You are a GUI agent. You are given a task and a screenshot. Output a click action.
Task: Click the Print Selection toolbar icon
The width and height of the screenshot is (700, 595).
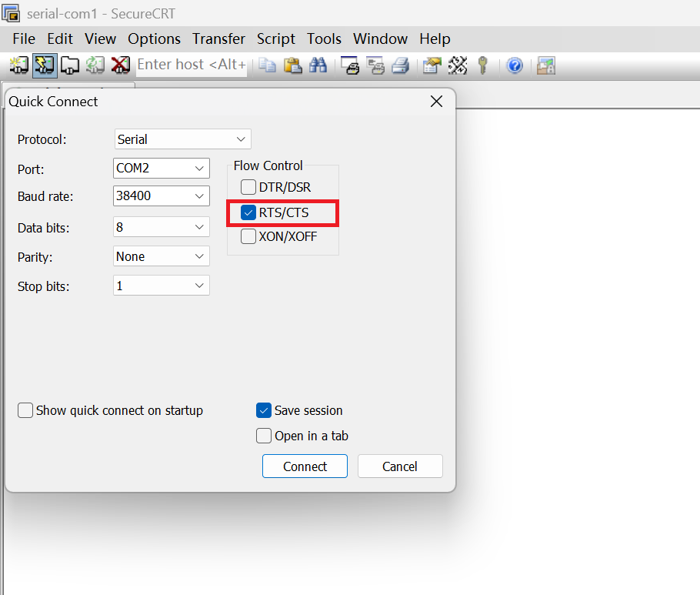(x=375, y=65)
